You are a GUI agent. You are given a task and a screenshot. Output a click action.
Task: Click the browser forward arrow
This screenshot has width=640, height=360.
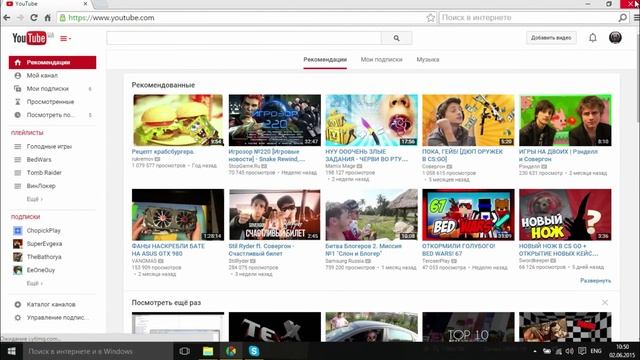click(x=20, y=18)
